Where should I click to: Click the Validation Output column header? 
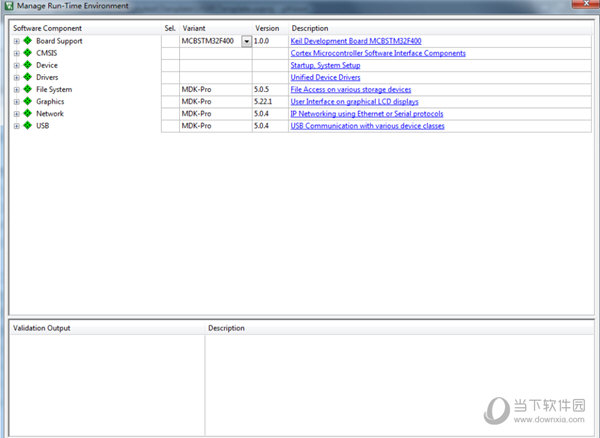pos(42,328)
